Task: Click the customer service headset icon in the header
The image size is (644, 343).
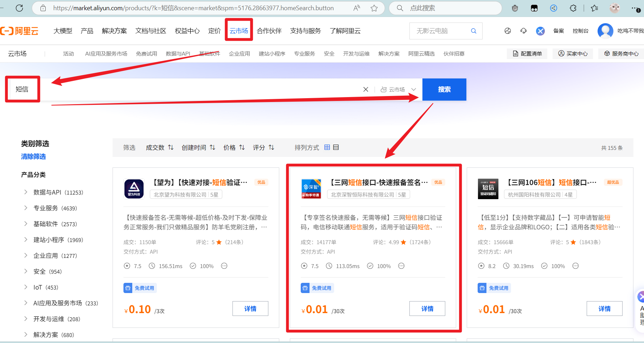Action: click(x=524, y=31)
